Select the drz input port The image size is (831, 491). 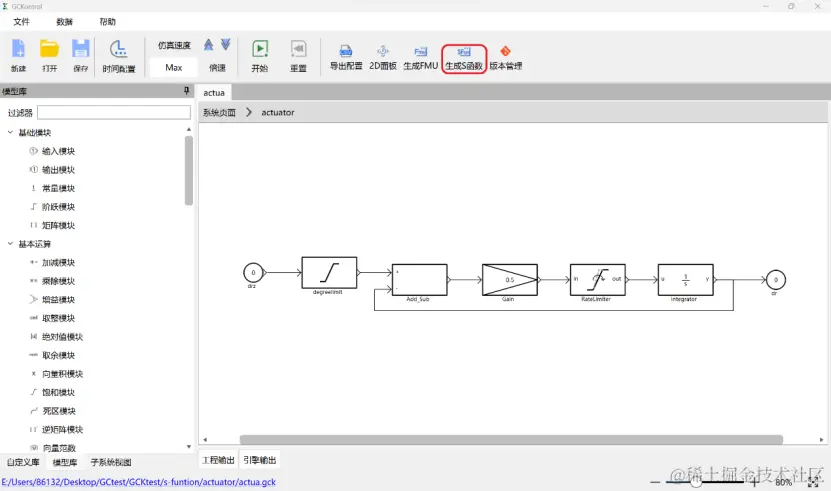[253, 273]
